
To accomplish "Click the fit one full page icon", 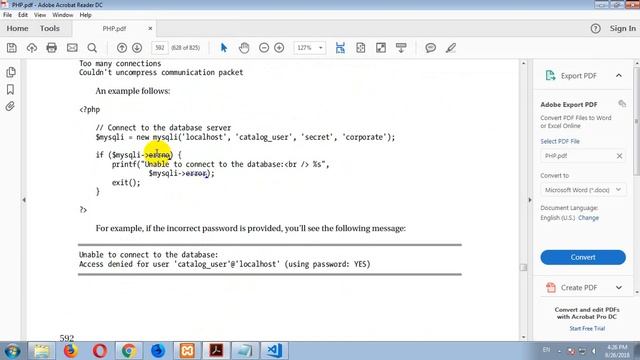I will (361, 48).
